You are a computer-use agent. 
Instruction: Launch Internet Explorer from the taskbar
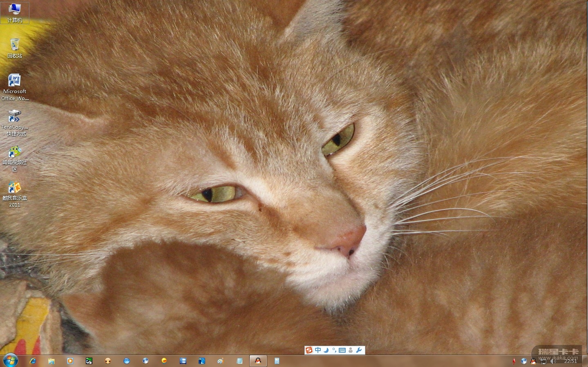(33, 361)
